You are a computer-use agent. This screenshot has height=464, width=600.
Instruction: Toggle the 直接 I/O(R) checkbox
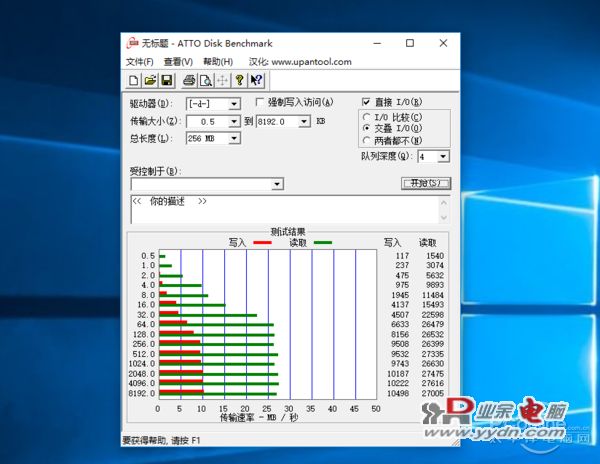click(x=366, y=102)
